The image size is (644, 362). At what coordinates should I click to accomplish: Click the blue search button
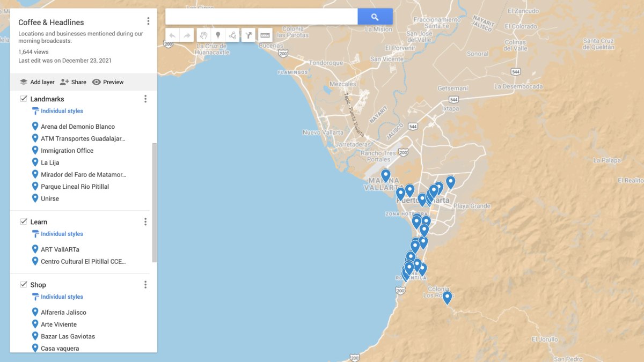(x=375, y=17)
